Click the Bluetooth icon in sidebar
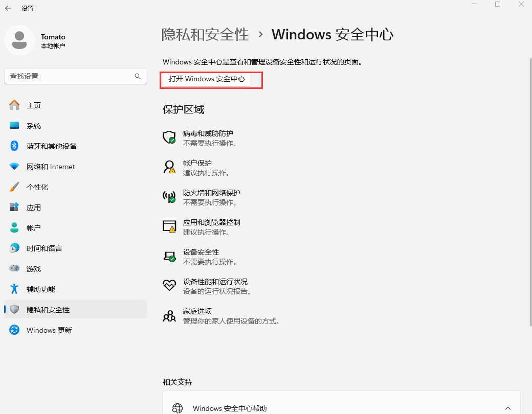Viewport: 532px width, 414px height. [14, 146]
